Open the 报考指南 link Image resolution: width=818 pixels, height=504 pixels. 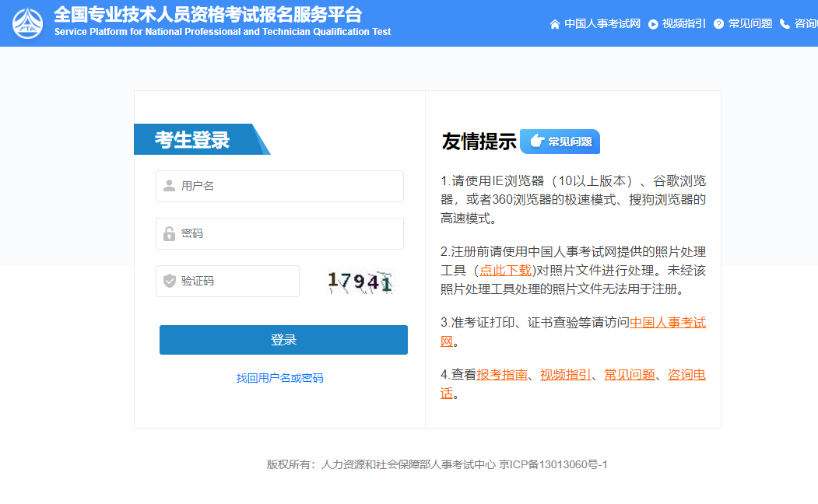(502, 375)
